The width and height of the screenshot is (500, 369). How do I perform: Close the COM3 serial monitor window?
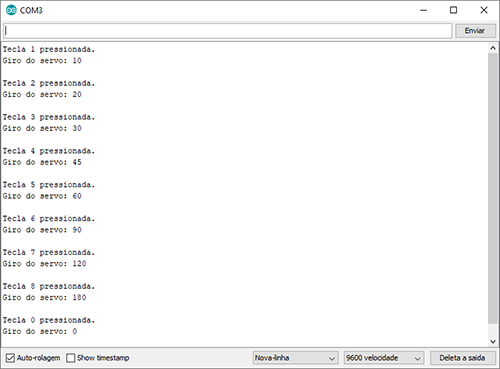(484, 10)
